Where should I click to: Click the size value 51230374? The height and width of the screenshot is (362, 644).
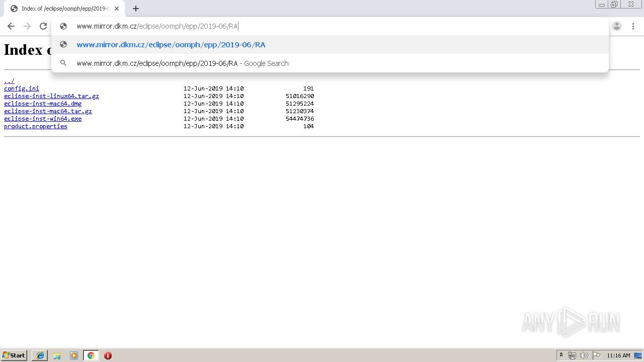[x=300, y=111]
